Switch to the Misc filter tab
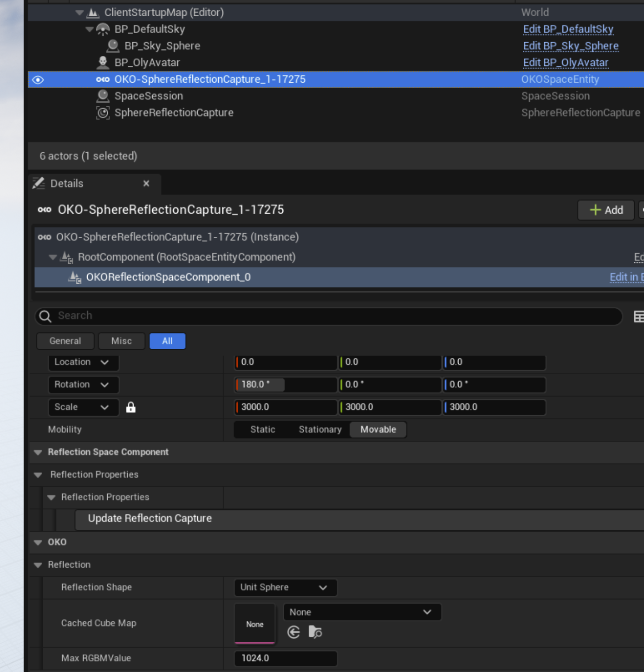This screenshot has width=644, height=672. pyautogui.click(x=121, y=341)
